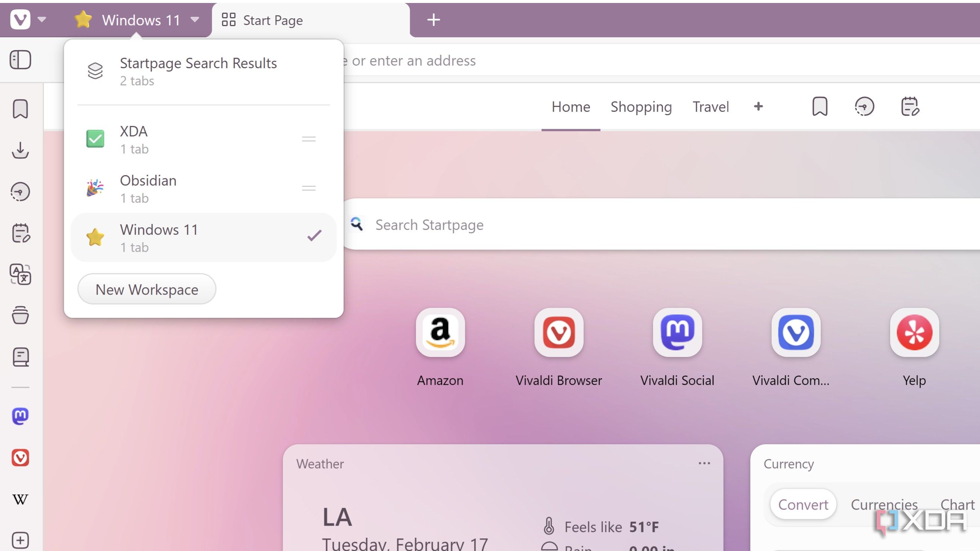Select the Windows 11 workspace entry
This screenshot has width=980, height=551.
click(204, 237)
